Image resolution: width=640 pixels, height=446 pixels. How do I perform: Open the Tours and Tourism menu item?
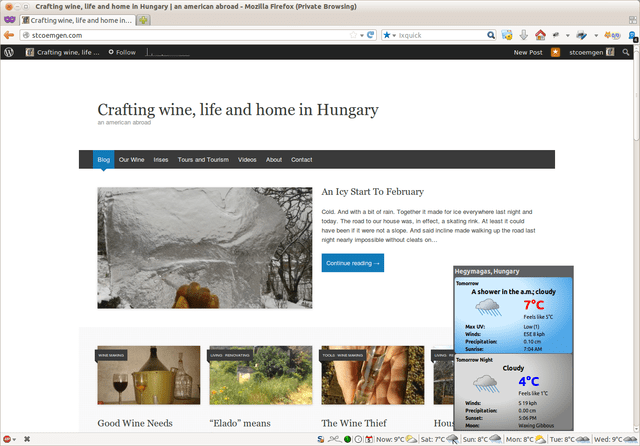pyautogui.click(x=203, y=160)
